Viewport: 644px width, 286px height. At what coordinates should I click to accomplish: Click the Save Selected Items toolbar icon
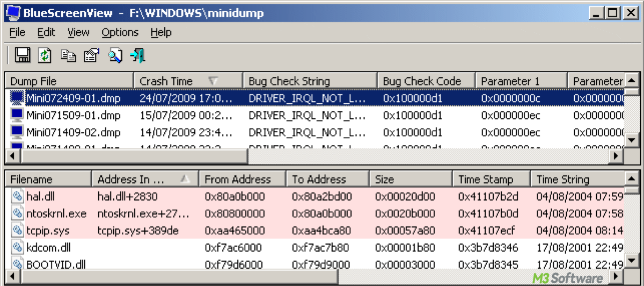click(x=22, y=55)
